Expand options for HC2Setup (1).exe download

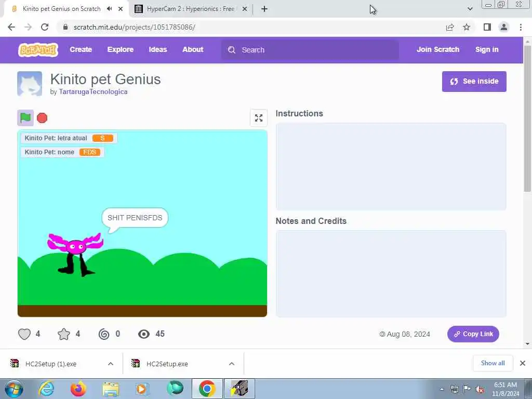(111, 364)
